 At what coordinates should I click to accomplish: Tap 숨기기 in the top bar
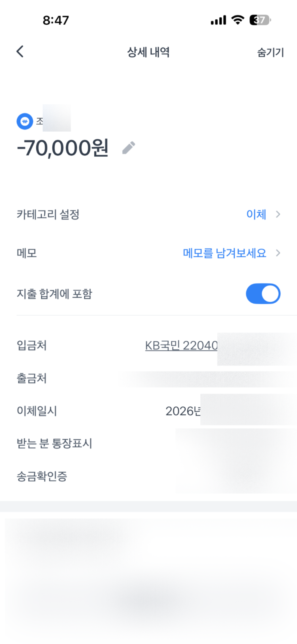(x=271, y=52)
